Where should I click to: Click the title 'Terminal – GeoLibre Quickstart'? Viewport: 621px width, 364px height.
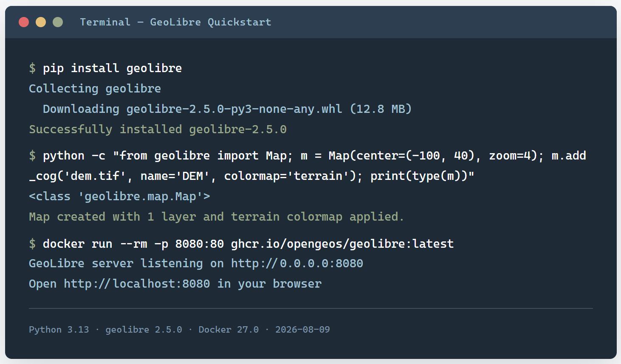(175, 22)
